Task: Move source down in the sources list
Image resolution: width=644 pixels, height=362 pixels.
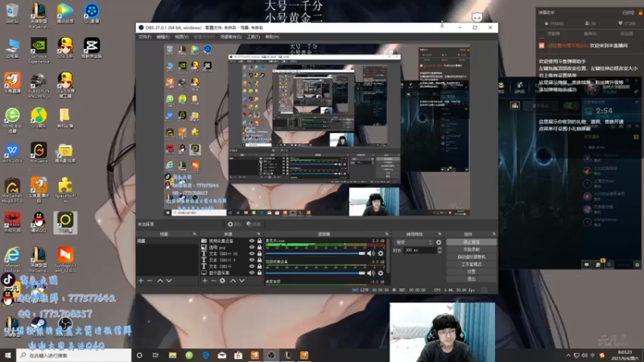Action: (242, 281)
